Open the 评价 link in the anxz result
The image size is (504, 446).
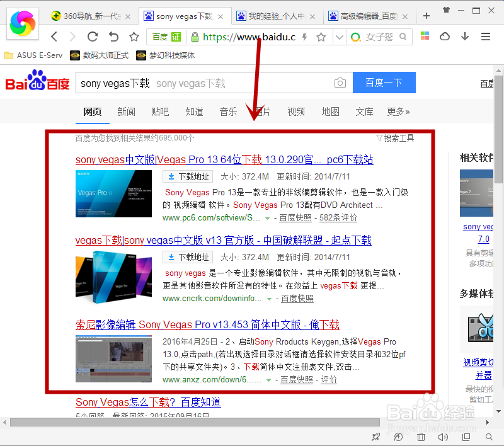[329, 380]
